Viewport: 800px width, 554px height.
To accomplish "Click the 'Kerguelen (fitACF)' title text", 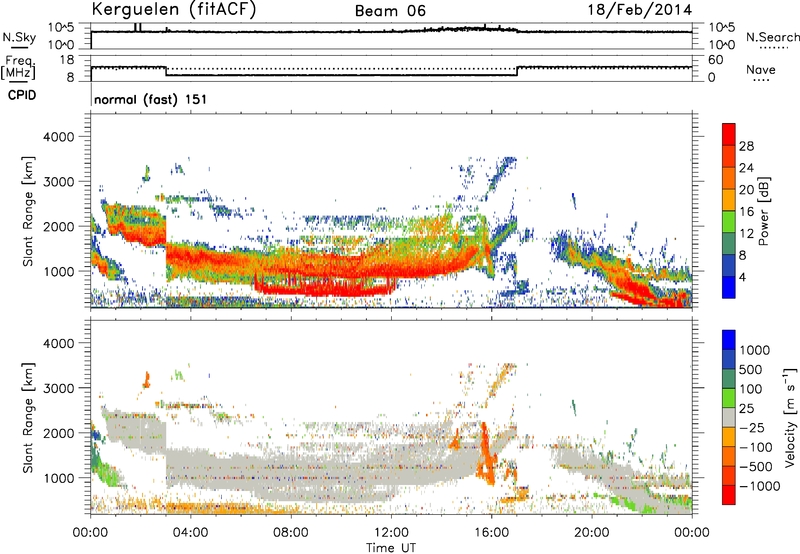I will pyautogui.click(x=173, y=10).
